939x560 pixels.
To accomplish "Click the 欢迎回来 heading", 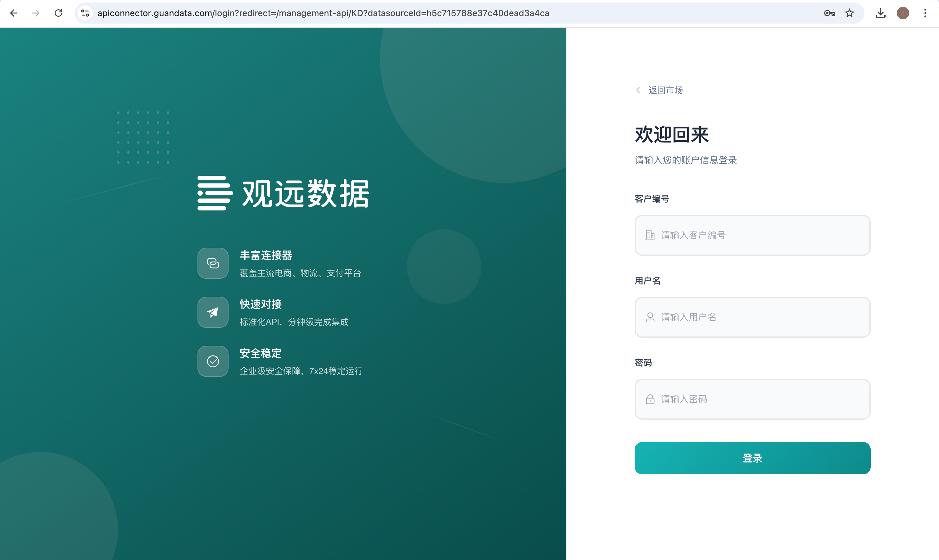I will pyautogui.click(x=671, y=135).
